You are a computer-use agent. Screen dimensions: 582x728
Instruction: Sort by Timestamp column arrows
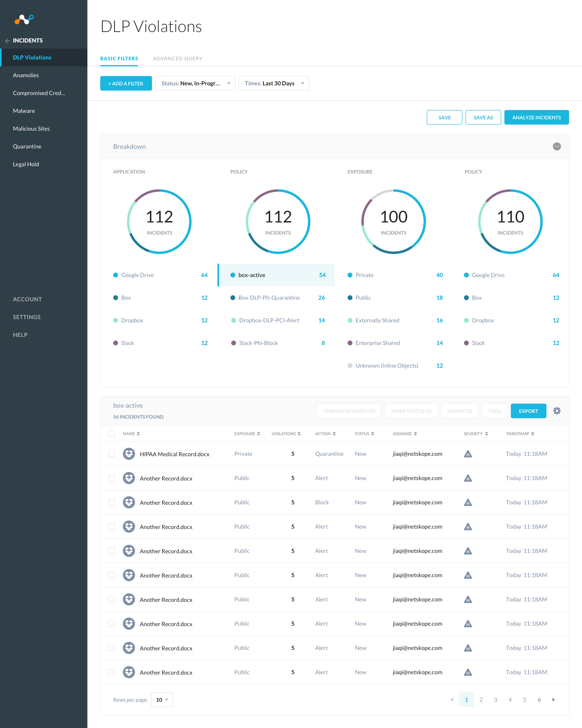tap(532, 434)
